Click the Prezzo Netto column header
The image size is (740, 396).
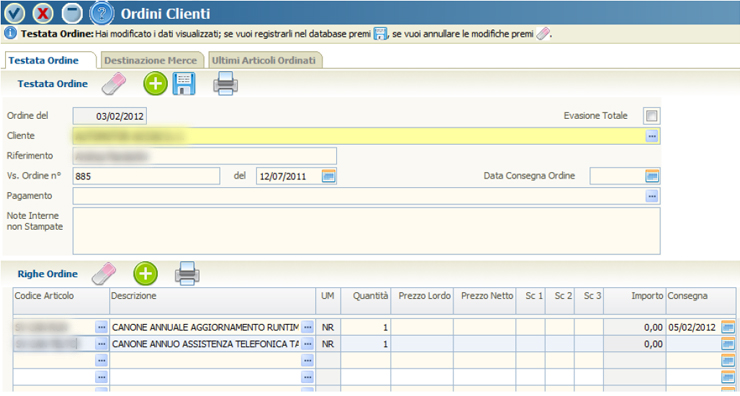click(484, 301)
